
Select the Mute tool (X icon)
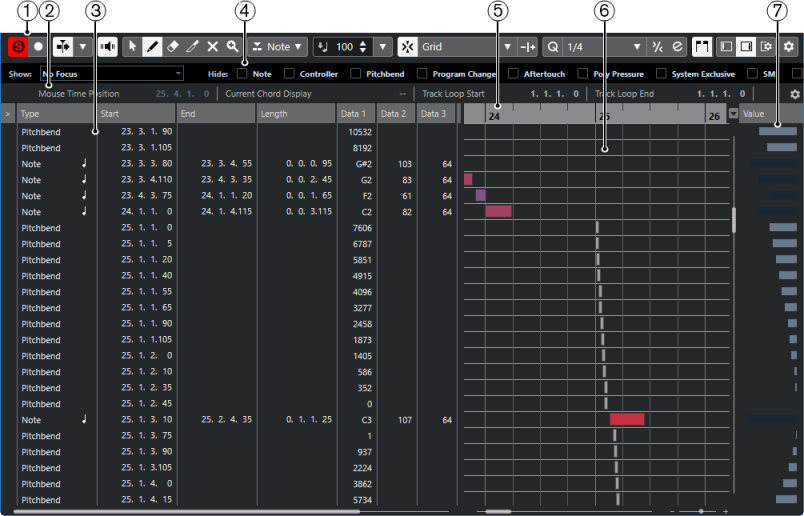(x=212, y=47)
